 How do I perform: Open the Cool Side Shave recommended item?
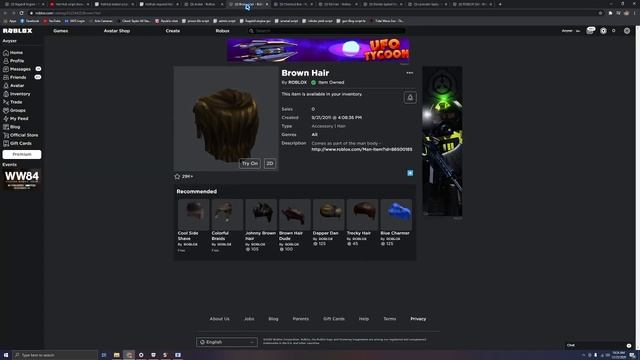[193, 225]
